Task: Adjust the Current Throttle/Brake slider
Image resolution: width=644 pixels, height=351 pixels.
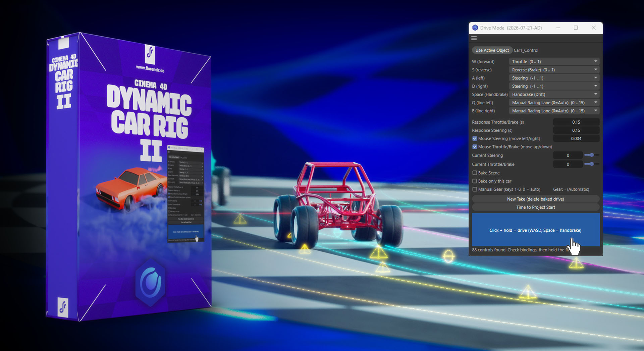Action: click(x=592, y=164)
